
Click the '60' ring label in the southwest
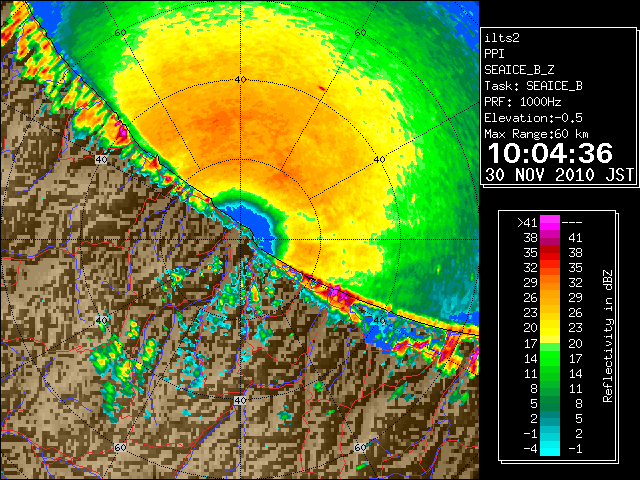pyautogui.click(x=120, y=448)
